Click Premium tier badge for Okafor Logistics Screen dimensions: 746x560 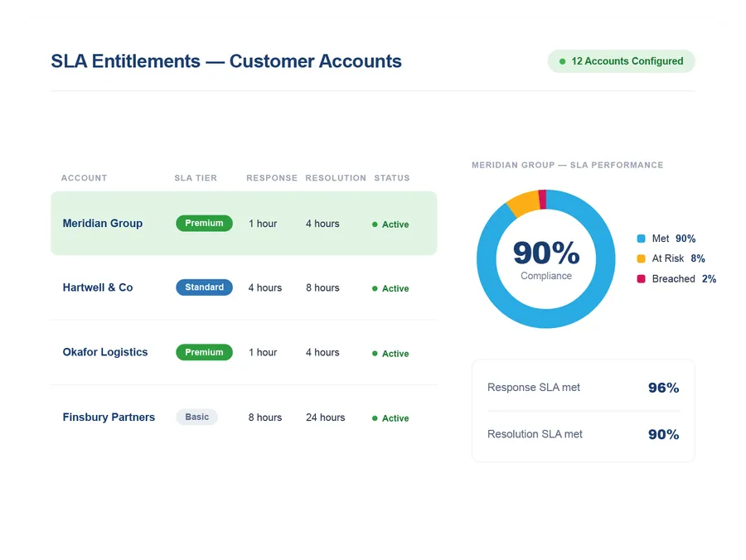click(x=204, y=352)
